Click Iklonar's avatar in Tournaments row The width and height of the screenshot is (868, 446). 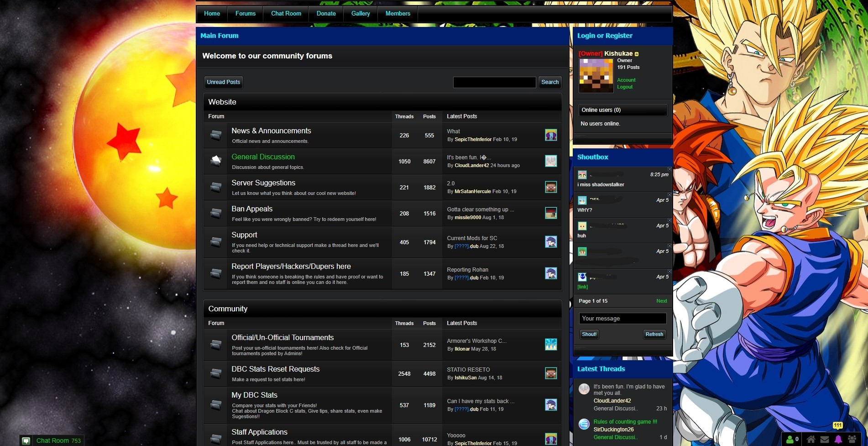click(x=551, y=345)
